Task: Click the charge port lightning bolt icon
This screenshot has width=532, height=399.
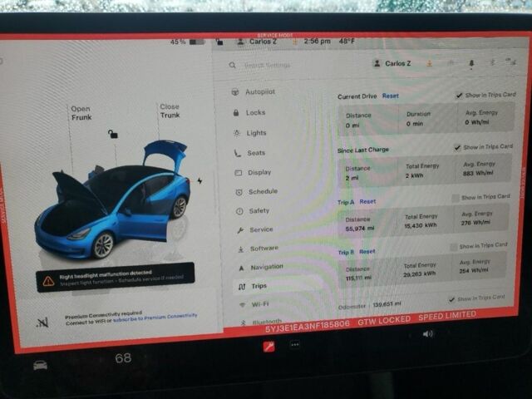Action: click(199, 180)
